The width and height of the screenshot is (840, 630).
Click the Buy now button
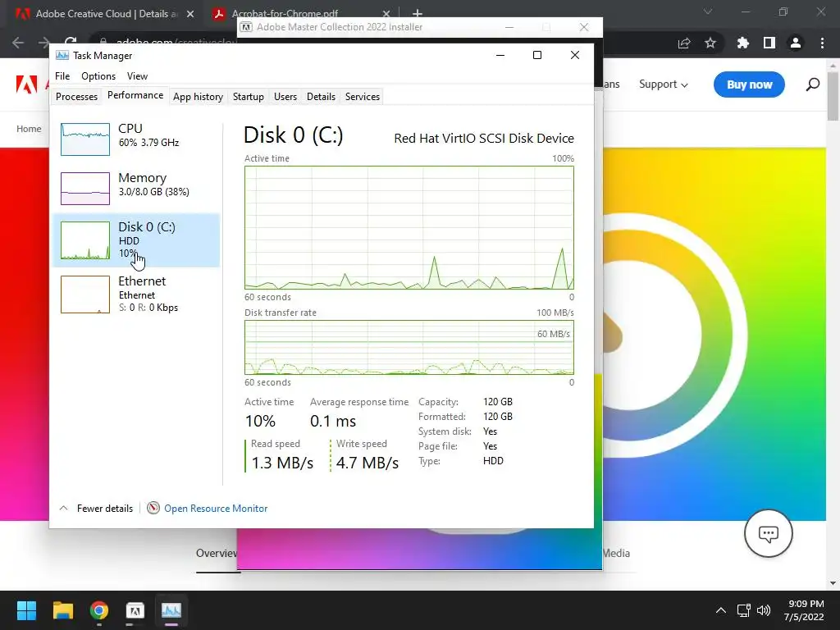click(x=749, y=84)
